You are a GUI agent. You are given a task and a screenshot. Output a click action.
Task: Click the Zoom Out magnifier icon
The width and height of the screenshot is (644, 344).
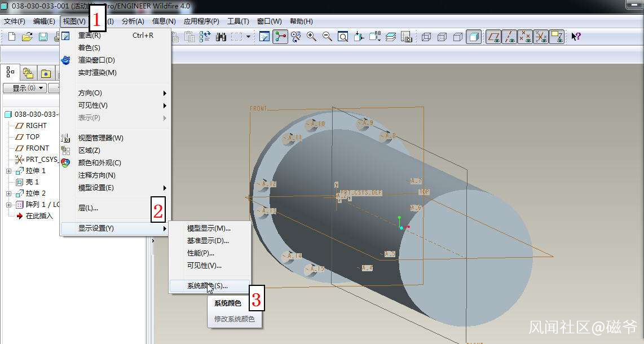[327, 37]
